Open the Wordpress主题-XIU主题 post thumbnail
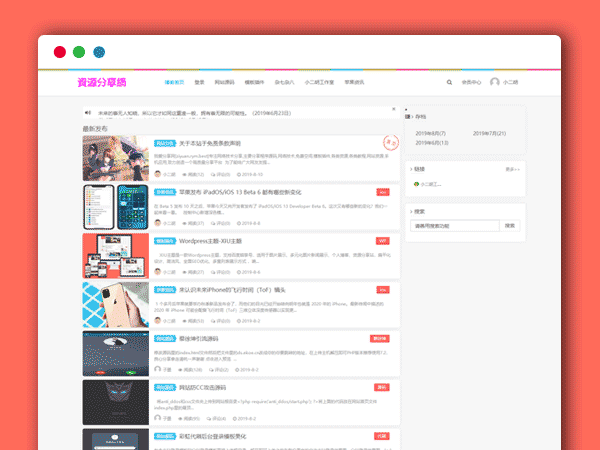 point(115,256)
